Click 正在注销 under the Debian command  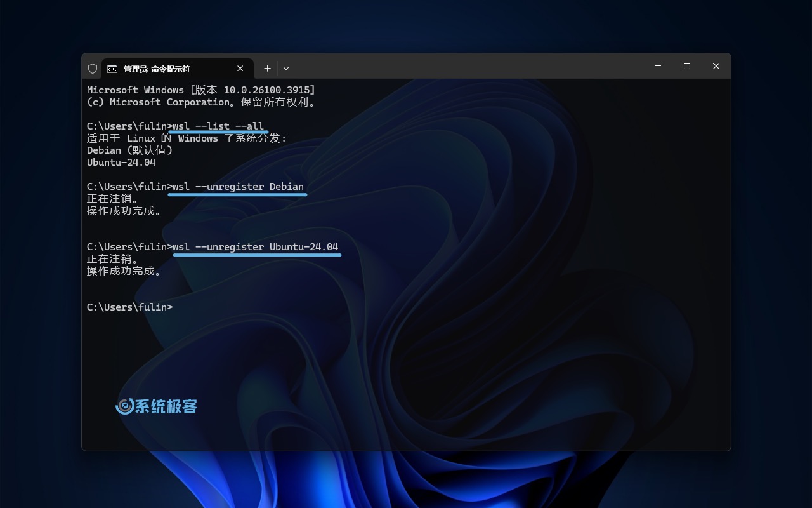pyautogui.click(x=112, y=199)
